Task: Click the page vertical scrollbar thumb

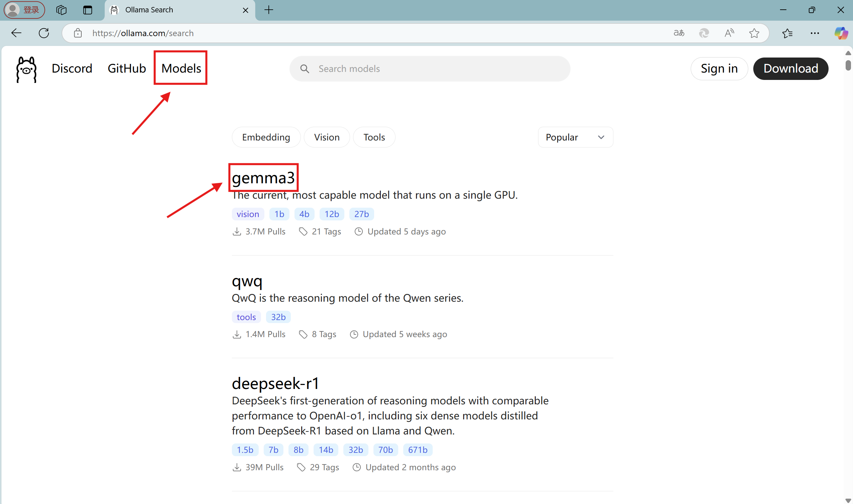Action: pos(848,65)
